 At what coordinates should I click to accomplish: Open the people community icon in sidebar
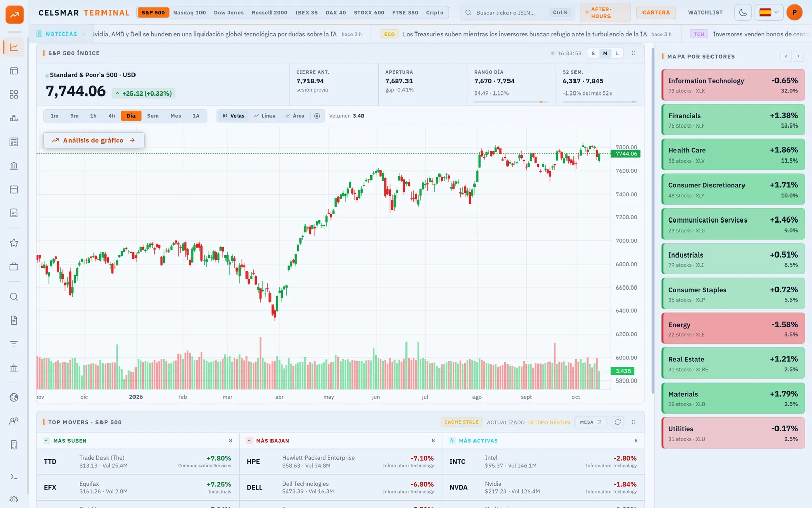point(14,421)
